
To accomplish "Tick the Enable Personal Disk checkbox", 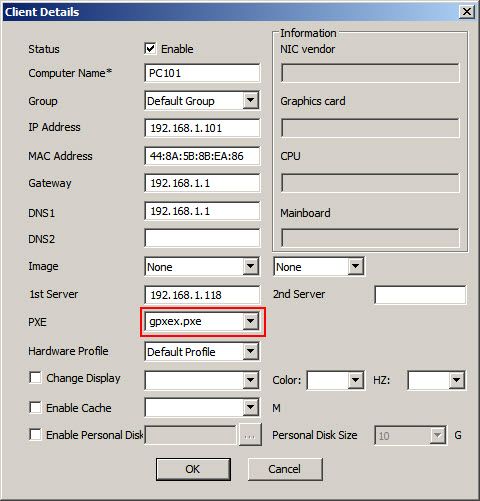I will click(35, 435).
